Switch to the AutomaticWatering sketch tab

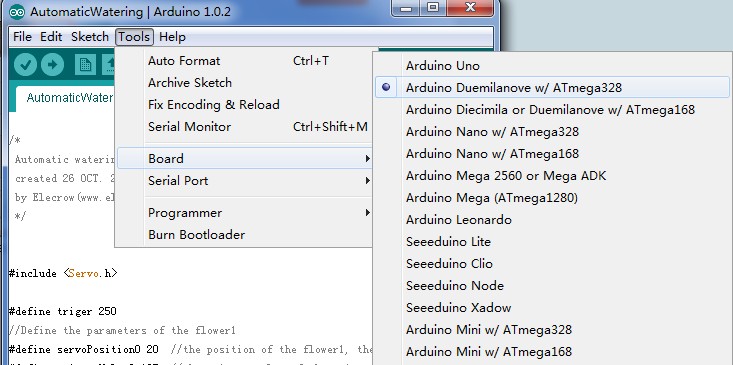[x=65, y=98]
